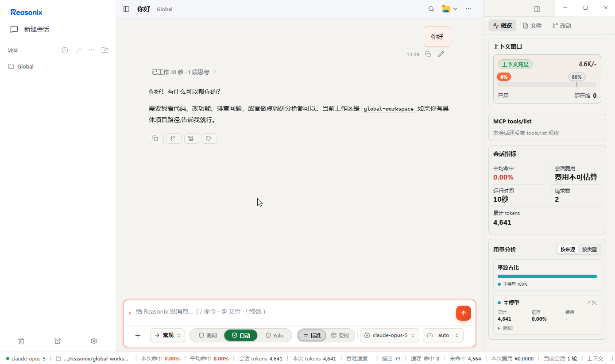The height and width of the screenshot is (364, 615).
Task: Click the global-workspace code label
Action: pyautogui.click(x=388, y=109)
